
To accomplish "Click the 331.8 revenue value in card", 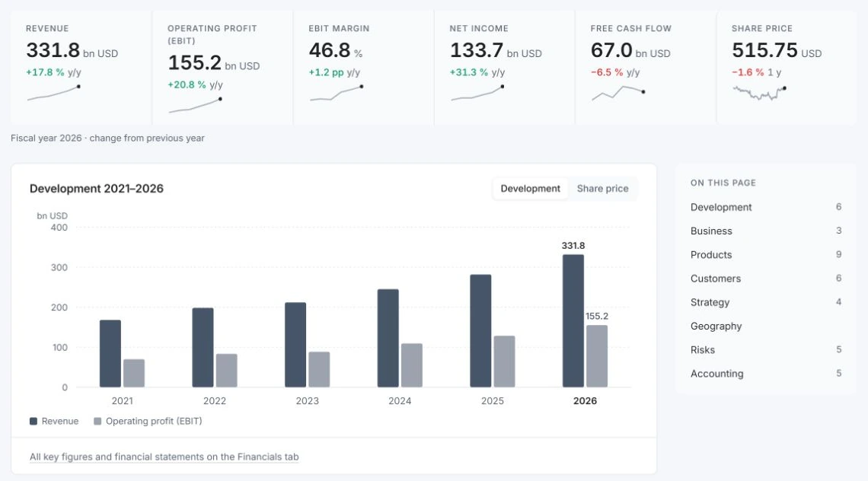I will 53,50.
